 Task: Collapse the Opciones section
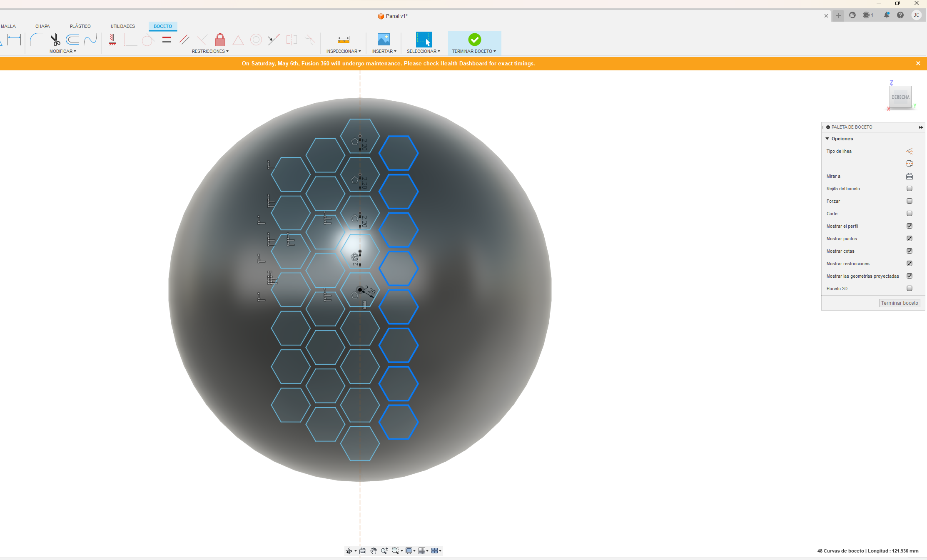tap(827, 139)
